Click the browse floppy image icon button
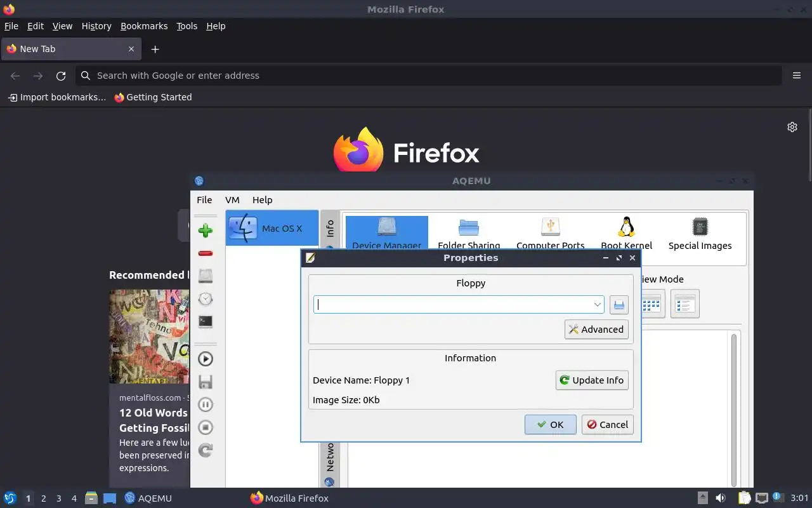 coord(619,305)
